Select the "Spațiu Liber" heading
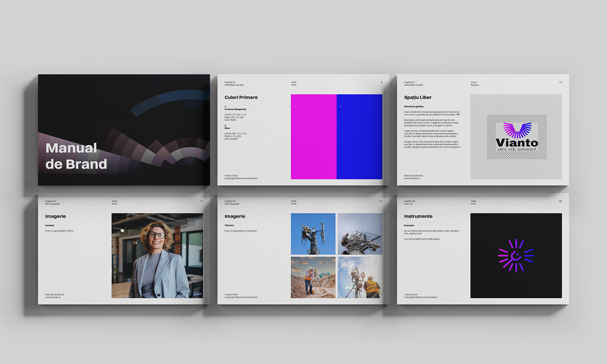 point(418,97)
